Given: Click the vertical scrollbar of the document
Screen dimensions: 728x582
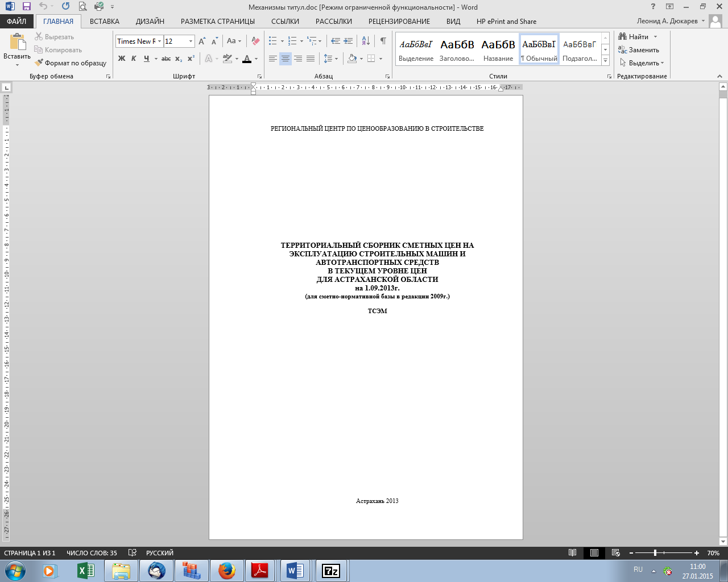Looking at the screenshot, I should pos(723,314).
